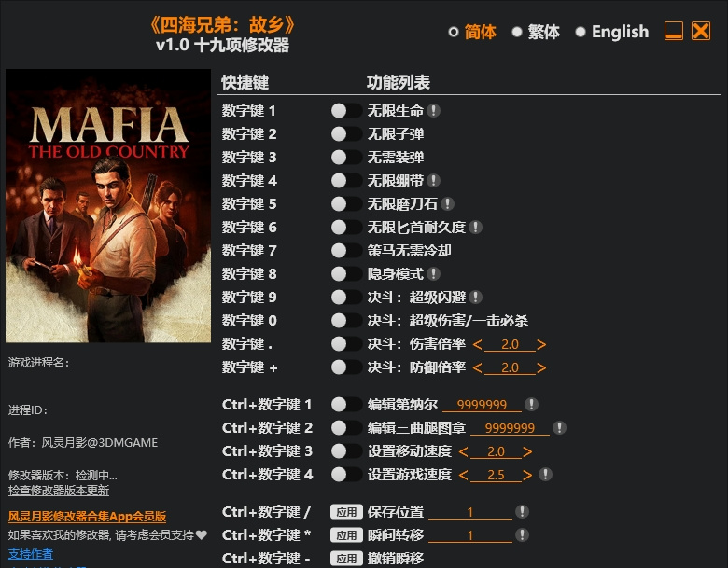Toggle 无限生命 switch

pyautogui.click(x=346, y=110)
